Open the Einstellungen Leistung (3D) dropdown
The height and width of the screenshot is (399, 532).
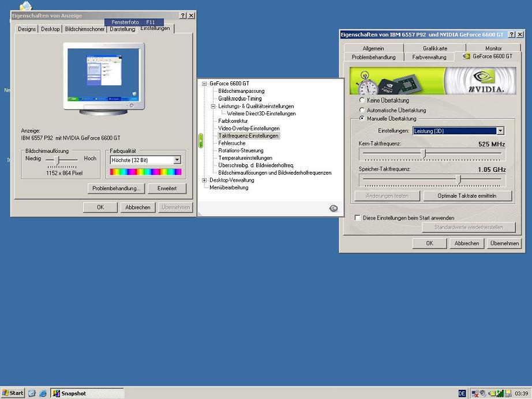[500, 131]
